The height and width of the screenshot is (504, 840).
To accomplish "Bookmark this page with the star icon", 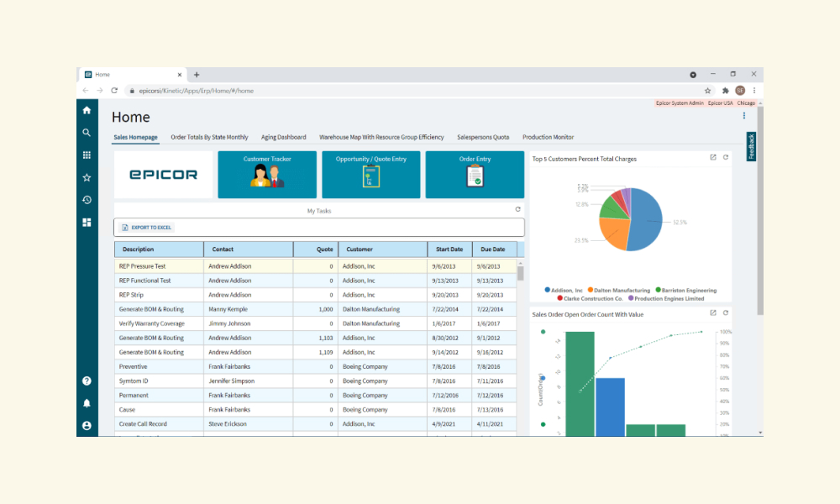I will coord(707,91).
